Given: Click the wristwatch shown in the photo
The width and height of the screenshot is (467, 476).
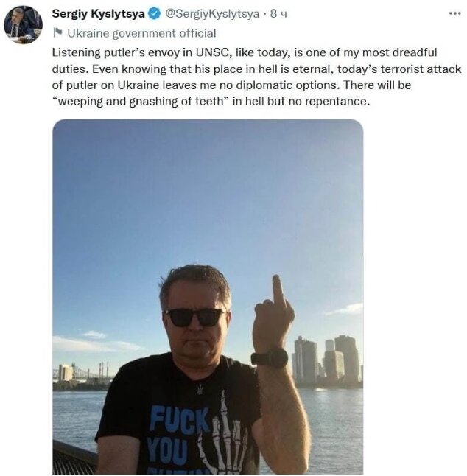Looking at the screenshot, I should (x=270, y=358).
